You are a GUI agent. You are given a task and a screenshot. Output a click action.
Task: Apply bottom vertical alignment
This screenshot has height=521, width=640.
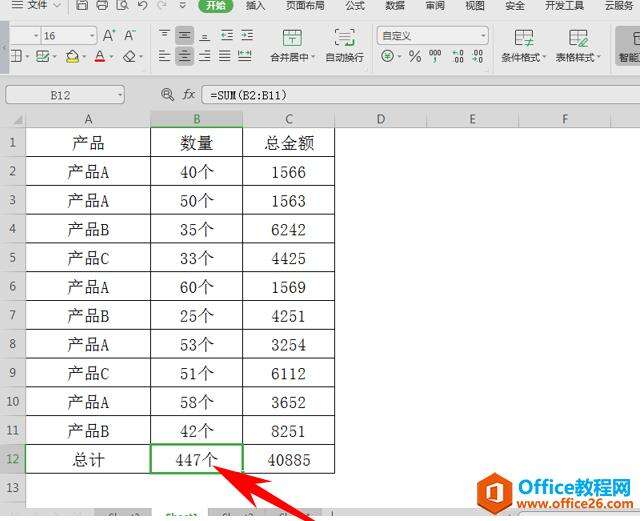tap(204, 36)
